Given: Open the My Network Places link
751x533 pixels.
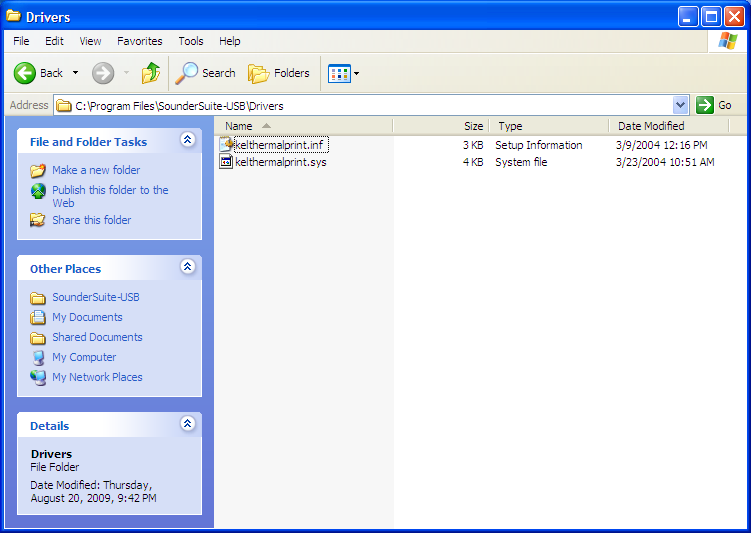Looking at the screenshot, I should coord(97,377).
